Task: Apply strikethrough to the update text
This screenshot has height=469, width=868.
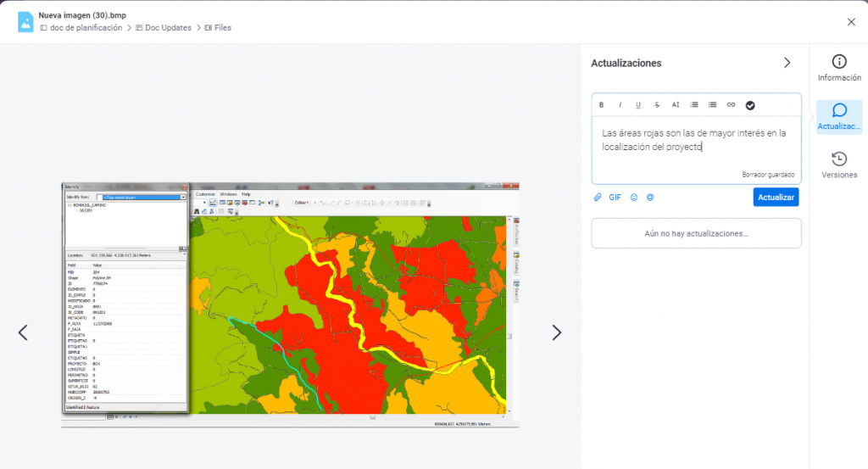Action: coord(657,105)
